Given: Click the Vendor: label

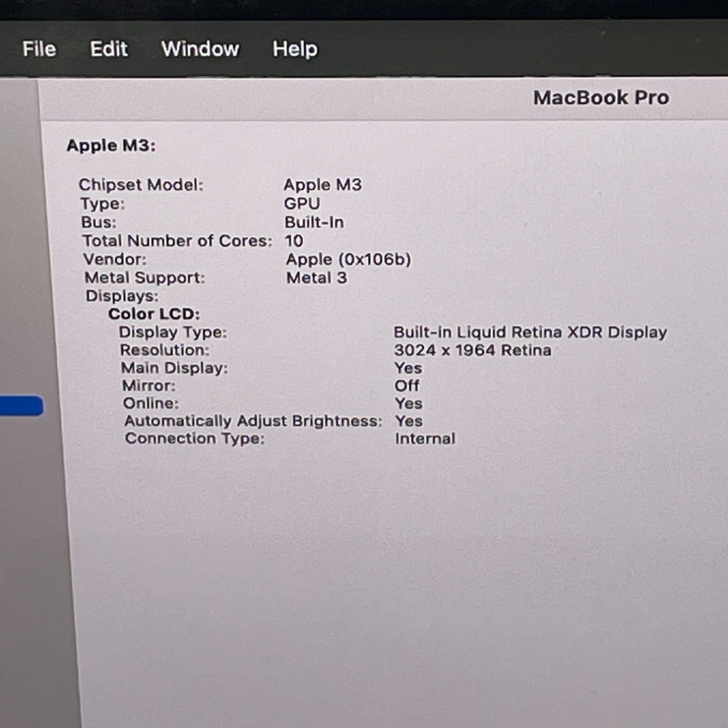Looking at the screenshot, I should tap(115, 259).
